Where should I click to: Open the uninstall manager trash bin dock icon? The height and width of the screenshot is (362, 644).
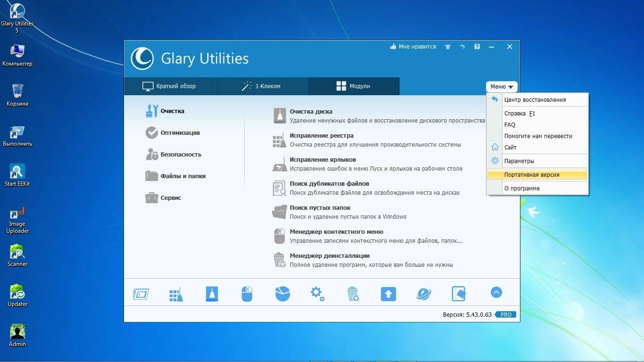353,294
